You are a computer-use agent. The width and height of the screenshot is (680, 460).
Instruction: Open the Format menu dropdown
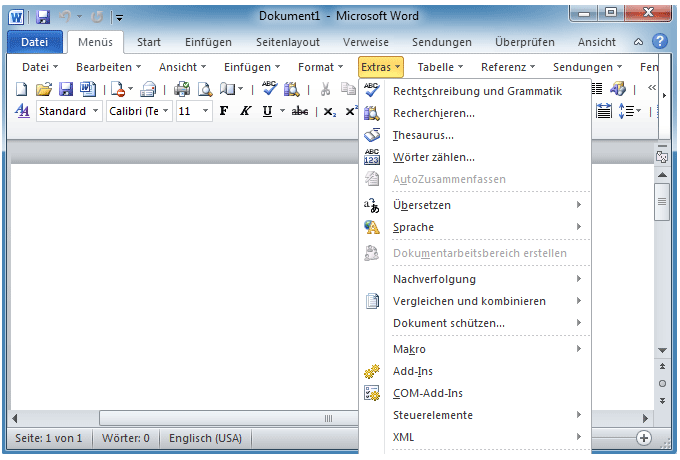[320, 67]
